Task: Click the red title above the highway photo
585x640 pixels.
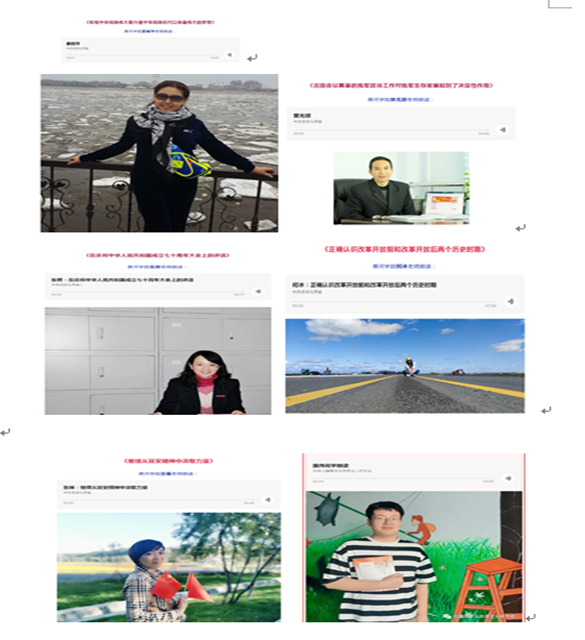Action: point(404,249)
